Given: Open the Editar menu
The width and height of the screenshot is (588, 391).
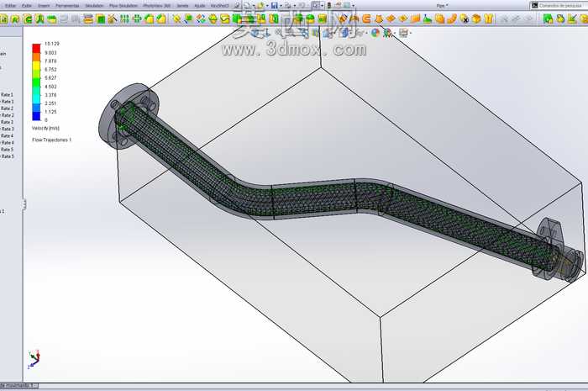Looking at the screenshot, I should coord(10,6).
